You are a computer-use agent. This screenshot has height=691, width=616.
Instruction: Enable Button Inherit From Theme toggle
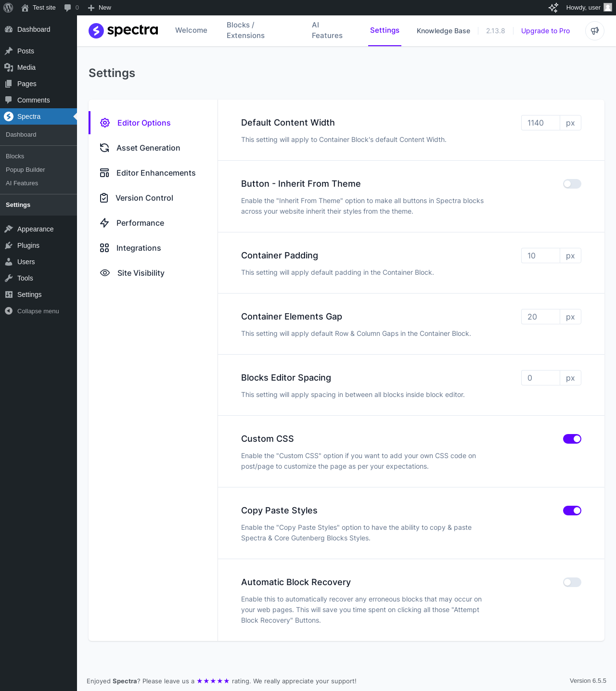coord(572,184)
